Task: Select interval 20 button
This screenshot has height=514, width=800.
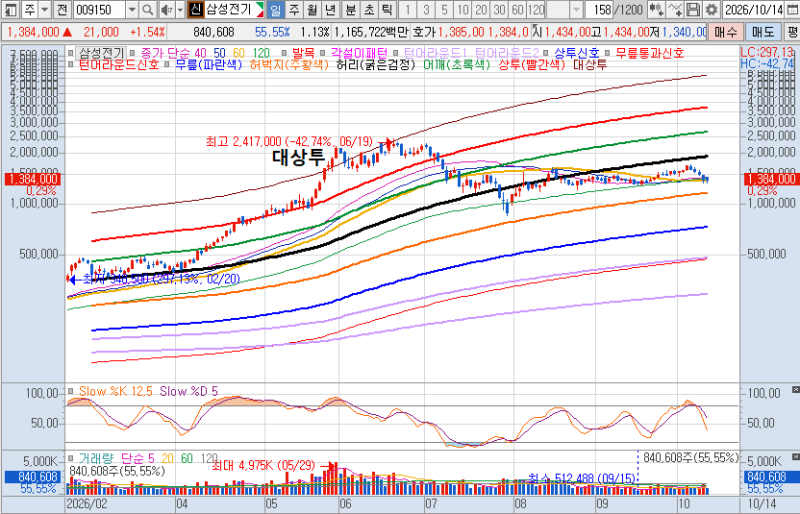Action: pyautogui.click(x=481, y=9)
